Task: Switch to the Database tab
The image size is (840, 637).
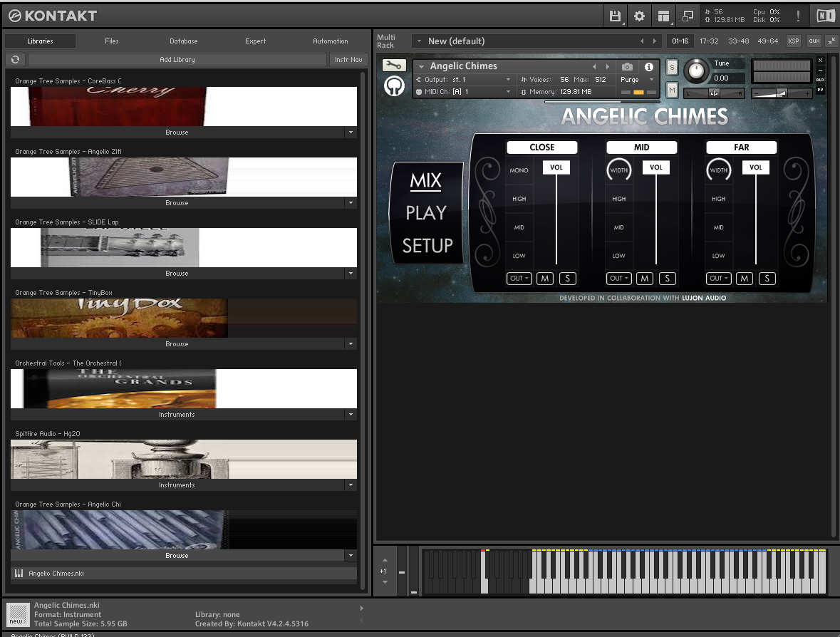Action: click(183, 41)
